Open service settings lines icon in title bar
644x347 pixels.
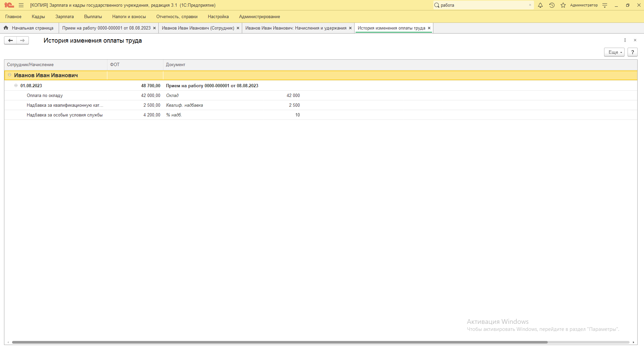[x=605, y=5]
